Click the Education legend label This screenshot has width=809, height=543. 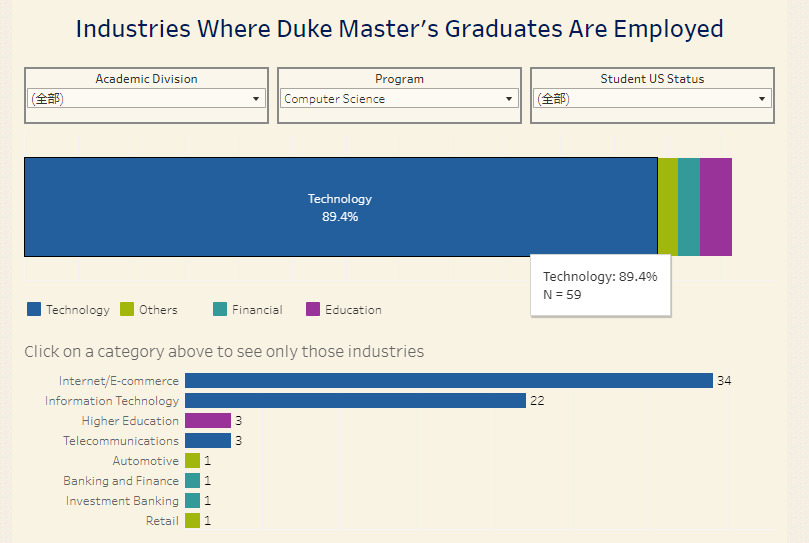click(353, 310)
